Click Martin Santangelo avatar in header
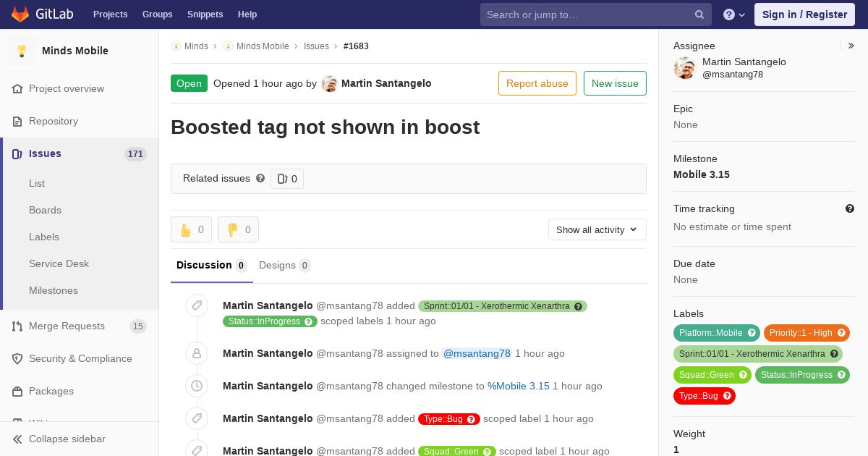Screen dimensions: 868x456 tap(330, 83)
